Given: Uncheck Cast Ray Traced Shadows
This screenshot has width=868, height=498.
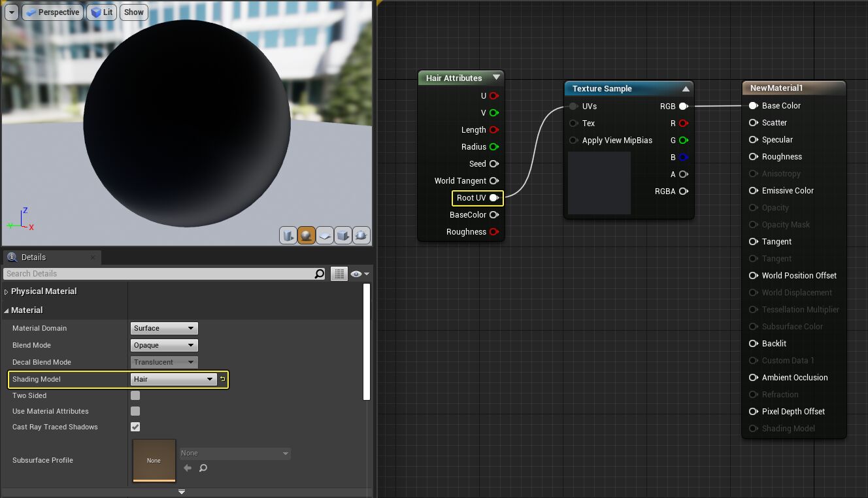Looking at the screenshot, I should point(135,427).
